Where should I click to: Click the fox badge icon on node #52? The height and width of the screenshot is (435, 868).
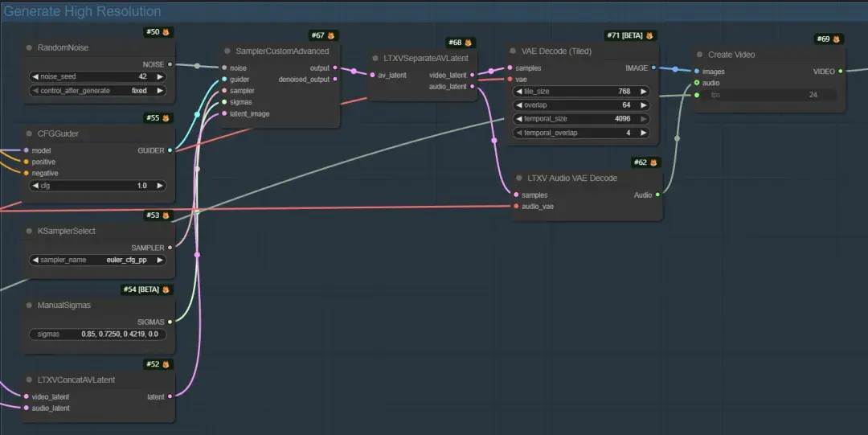tap(166, 364)
